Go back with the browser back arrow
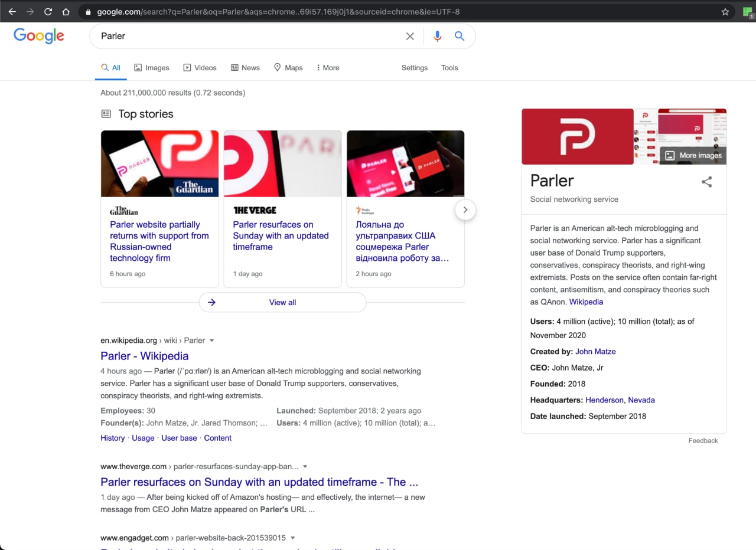The height and width of the screenshot is (550, 756). click(12, 12)
